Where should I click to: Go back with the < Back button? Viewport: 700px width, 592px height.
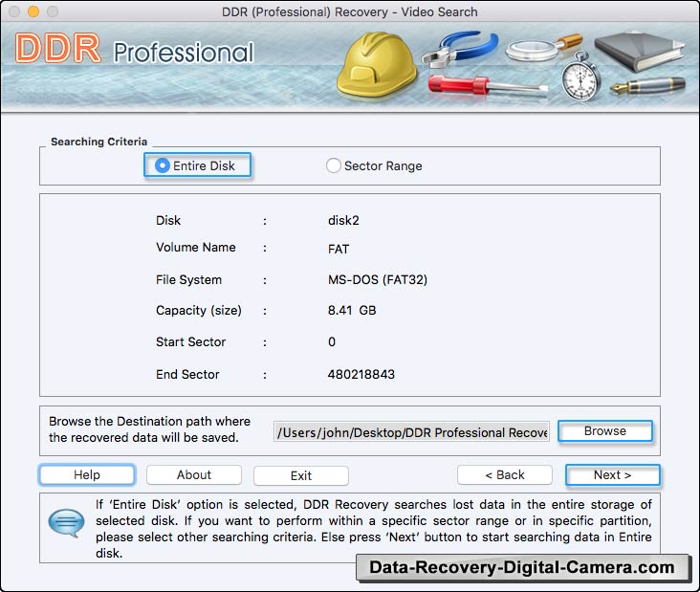(x=505, y=475)
